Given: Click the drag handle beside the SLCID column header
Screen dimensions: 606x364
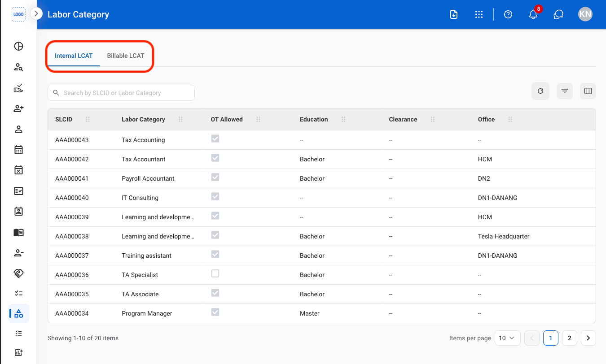Looking at the screenshot, I should point(88,119).
